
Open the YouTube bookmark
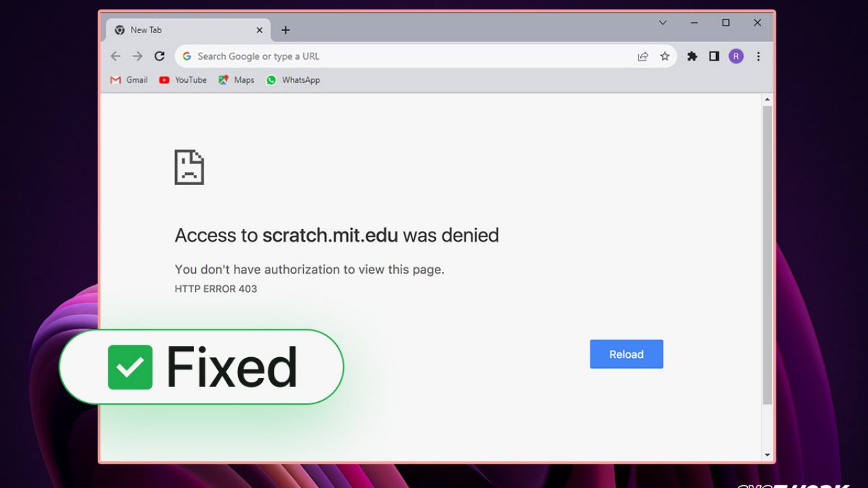tap(182, 80)
